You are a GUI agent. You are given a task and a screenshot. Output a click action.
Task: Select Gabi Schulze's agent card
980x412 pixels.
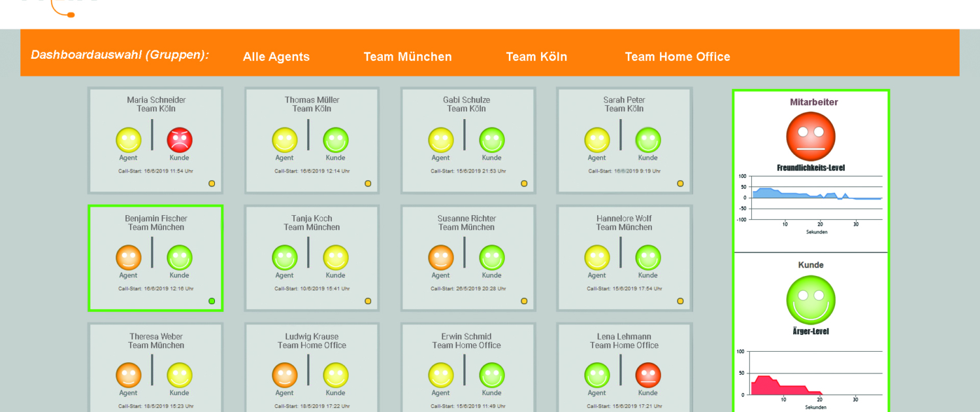point(467,141)
